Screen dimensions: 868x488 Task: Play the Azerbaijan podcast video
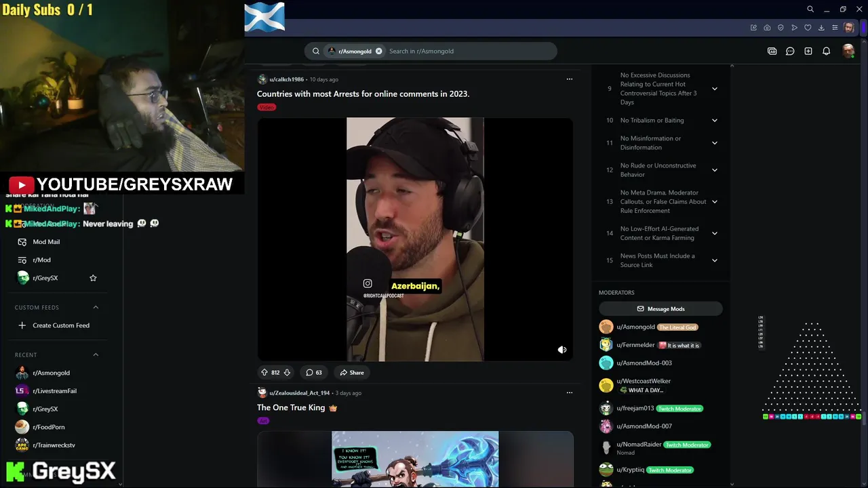[x=415, y=239]
